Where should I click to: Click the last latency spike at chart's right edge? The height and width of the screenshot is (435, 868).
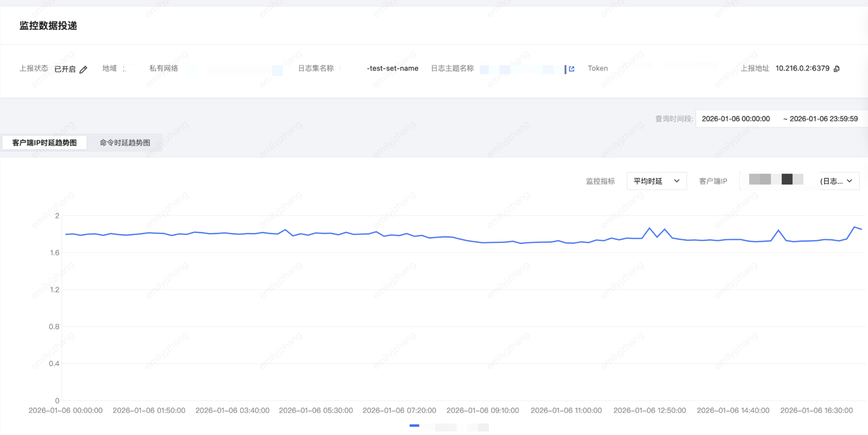854,227
